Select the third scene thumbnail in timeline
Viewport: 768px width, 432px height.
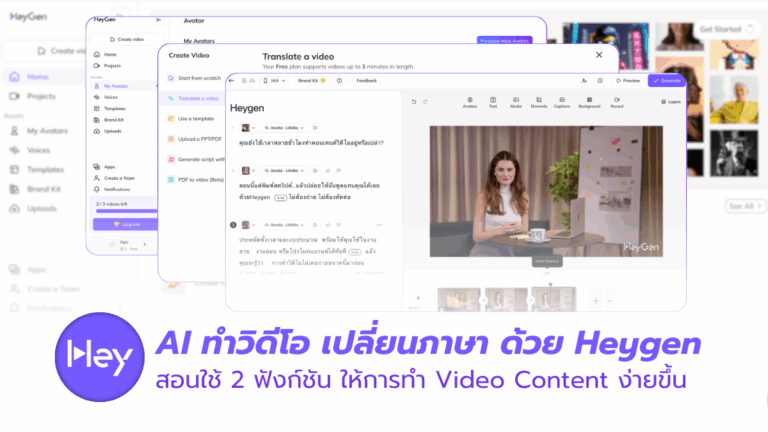(x=553, y=299)
